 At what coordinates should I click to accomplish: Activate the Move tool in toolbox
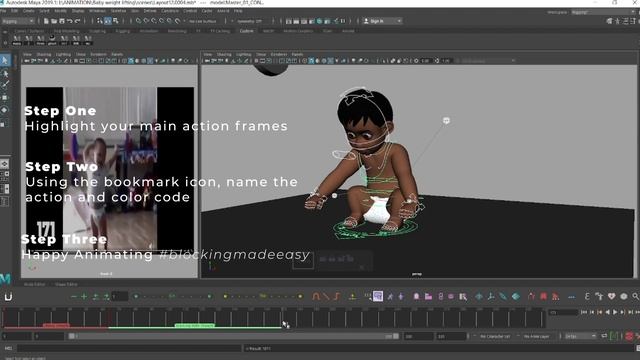coord(5,98)
